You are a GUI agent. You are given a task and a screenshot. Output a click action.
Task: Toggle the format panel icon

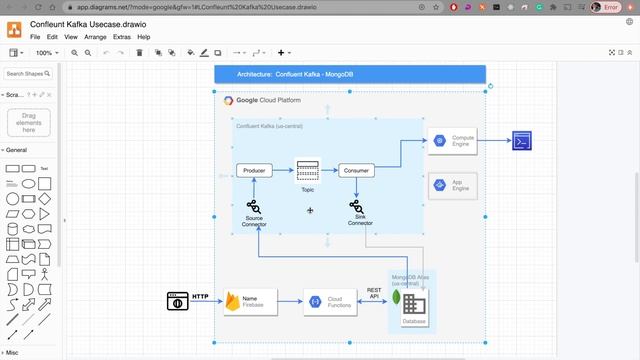(621, 53)
